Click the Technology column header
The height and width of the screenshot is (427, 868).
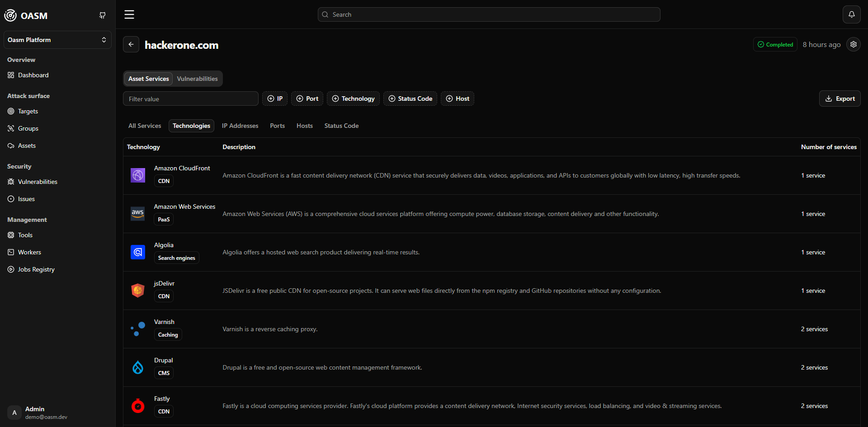143,147
